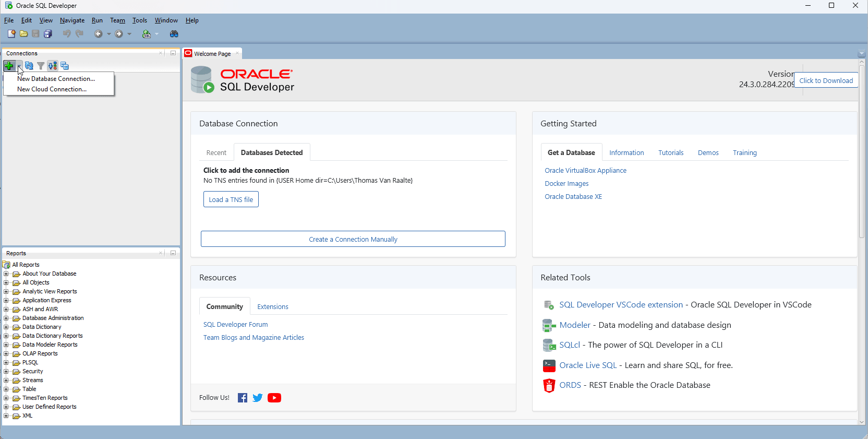Select the Tutorials tab in Getting Started
868x439 pixels.
coord(670,152)
